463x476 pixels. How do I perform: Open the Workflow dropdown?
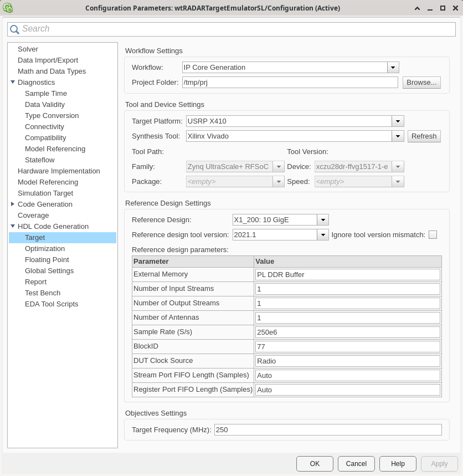pos(393,68)
